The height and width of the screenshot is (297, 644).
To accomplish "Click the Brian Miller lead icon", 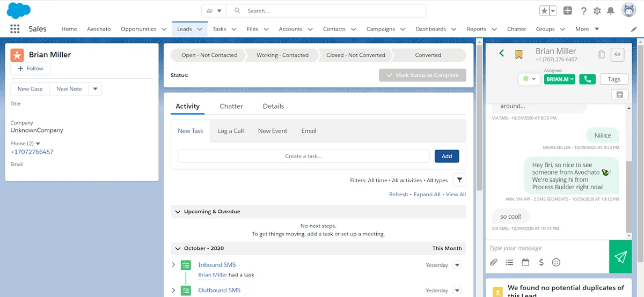I will [17, 55].
